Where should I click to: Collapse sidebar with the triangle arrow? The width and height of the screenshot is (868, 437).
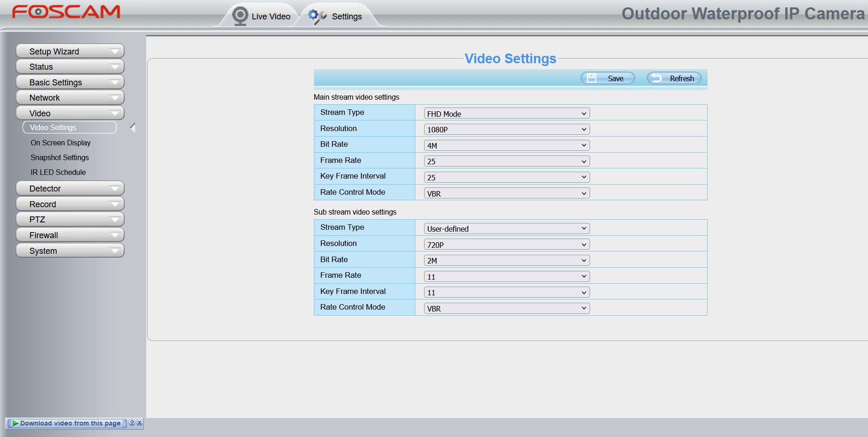[x=133, y=127]
